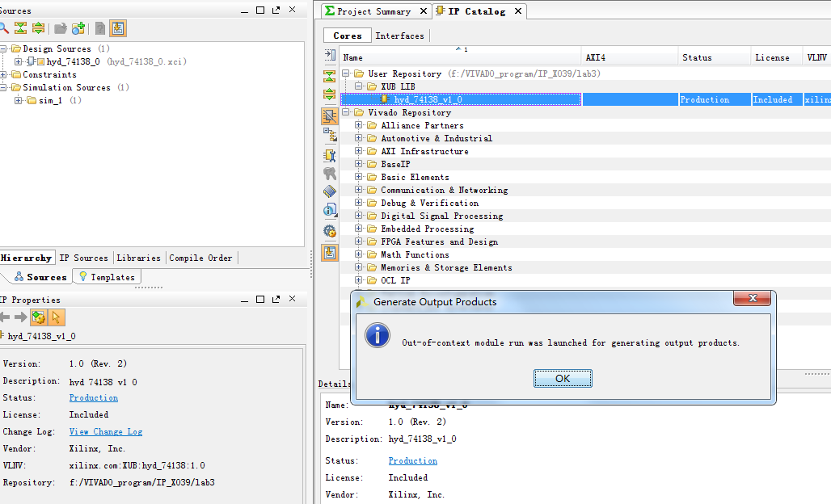Collapse all icon in IP Catalog sidebar
This screenshot has height=504, width=831.
click(330, 76)
